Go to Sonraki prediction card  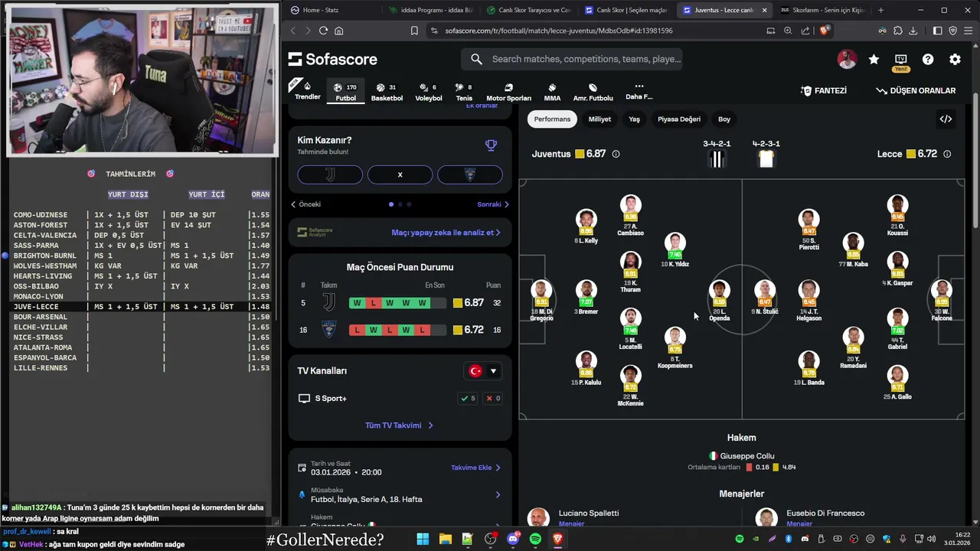click(x=493, y=204)
